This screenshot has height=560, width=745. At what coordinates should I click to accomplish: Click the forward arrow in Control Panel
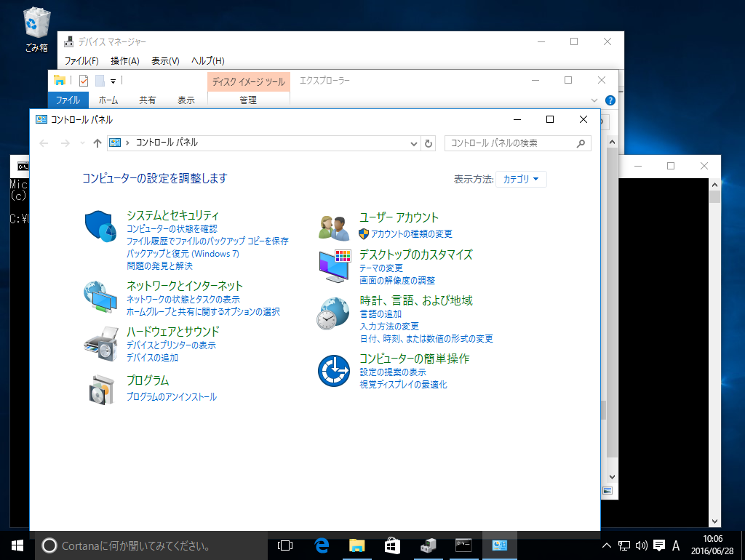tap(65, 143)
